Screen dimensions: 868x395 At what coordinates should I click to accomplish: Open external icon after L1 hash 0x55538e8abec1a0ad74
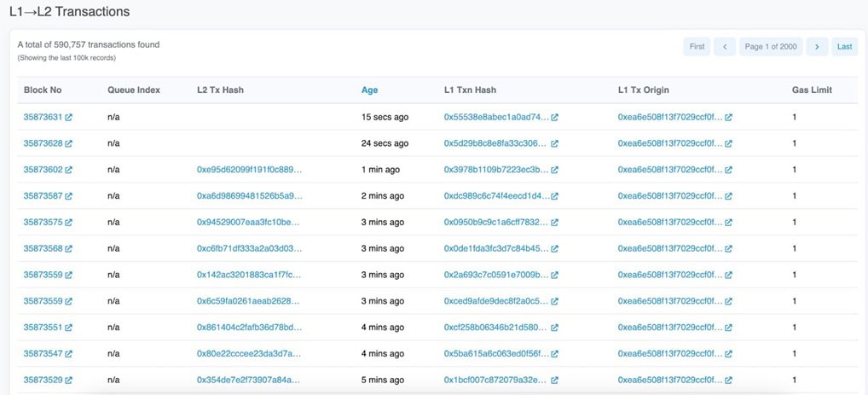555,118
